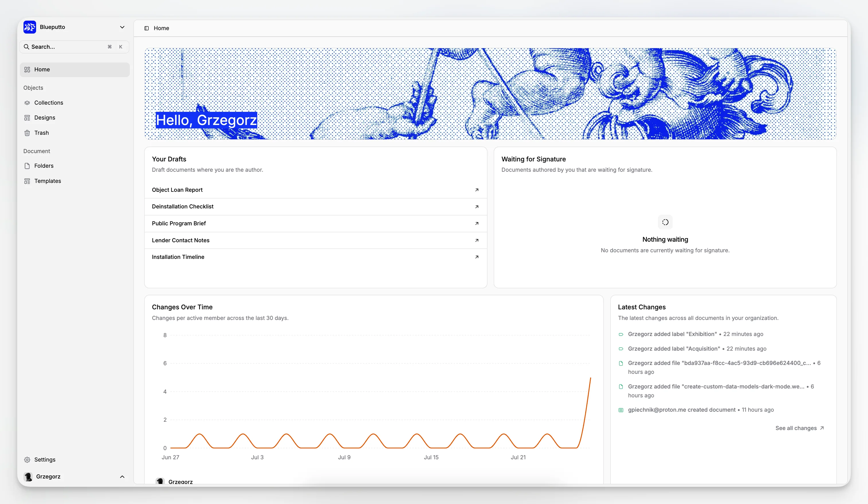868x504 pixels.
Task: Click See all changes link
Action: [x=800, y=428]
